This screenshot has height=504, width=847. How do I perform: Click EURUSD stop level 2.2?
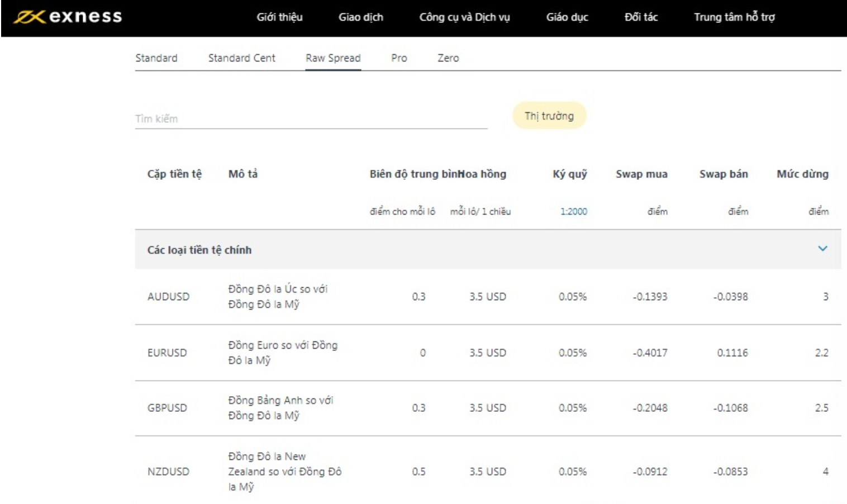click(x=821, y=353)
